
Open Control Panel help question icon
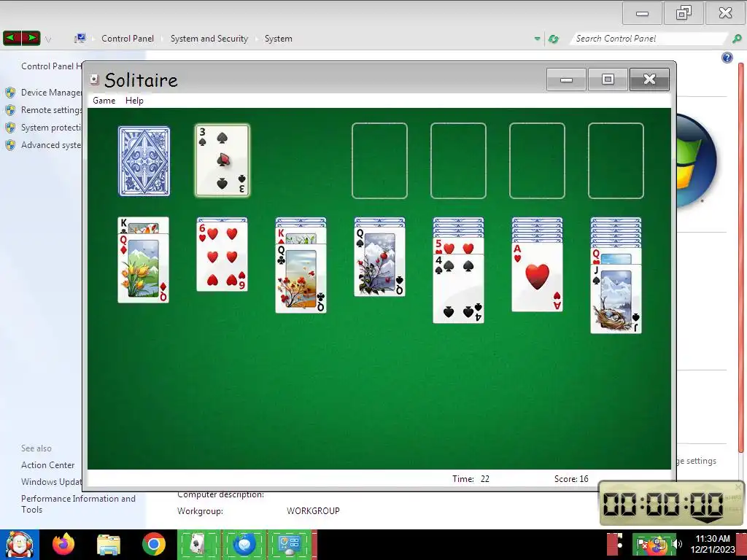click(727, 58)
